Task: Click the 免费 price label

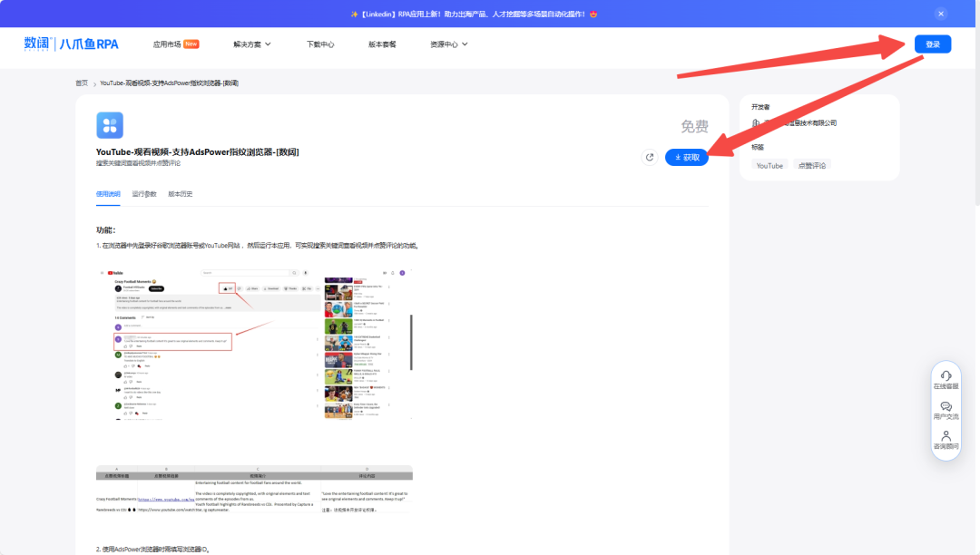Action: (x=694, y=126)
